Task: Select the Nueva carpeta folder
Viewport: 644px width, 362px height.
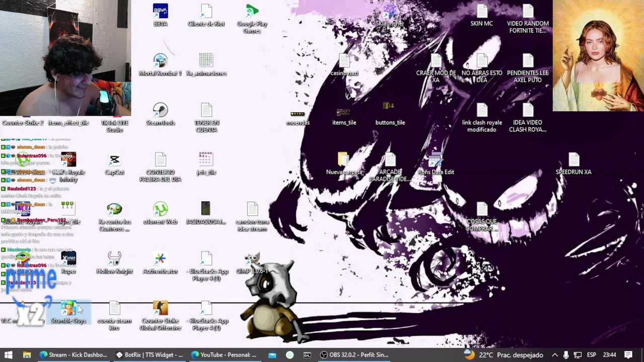Action: point(344,164)
